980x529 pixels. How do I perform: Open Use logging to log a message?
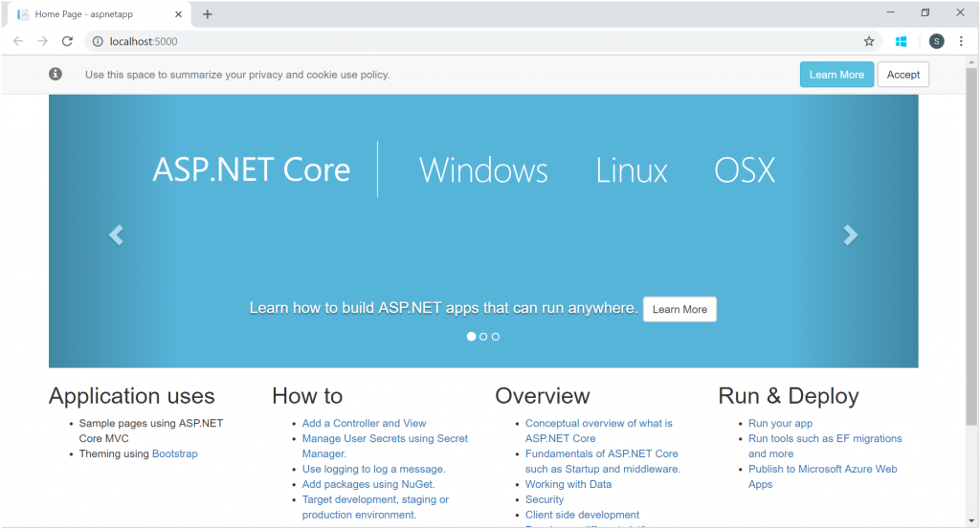[374, 469]
